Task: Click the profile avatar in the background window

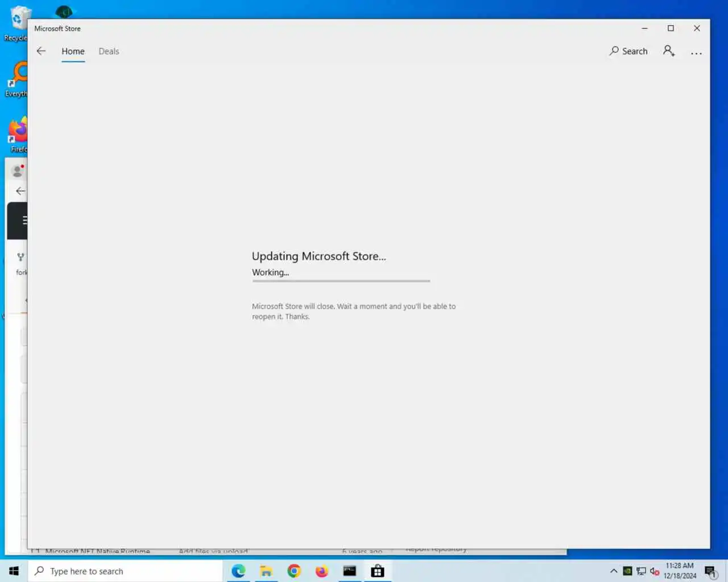Action: 18,171
